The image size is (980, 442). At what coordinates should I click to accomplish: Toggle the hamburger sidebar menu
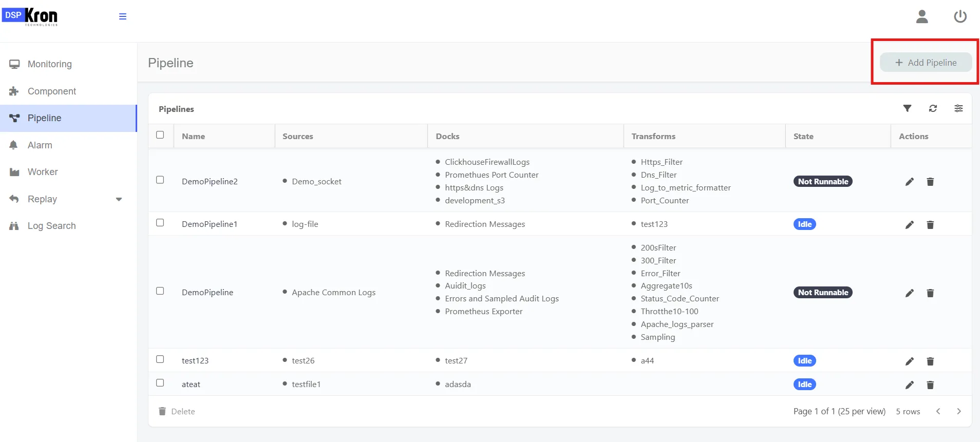(123, 16)
